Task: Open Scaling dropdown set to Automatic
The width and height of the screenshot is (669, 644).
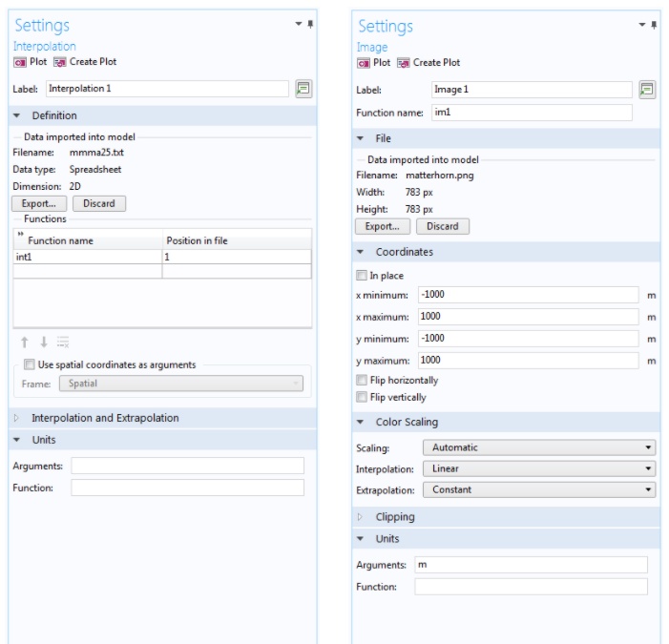Action: (x=539, y=447)
